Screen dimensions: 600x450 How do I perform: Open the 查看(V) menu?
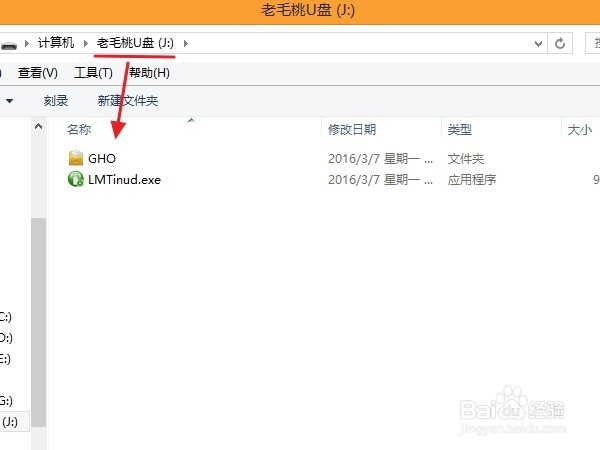click(x=38, y=73)
